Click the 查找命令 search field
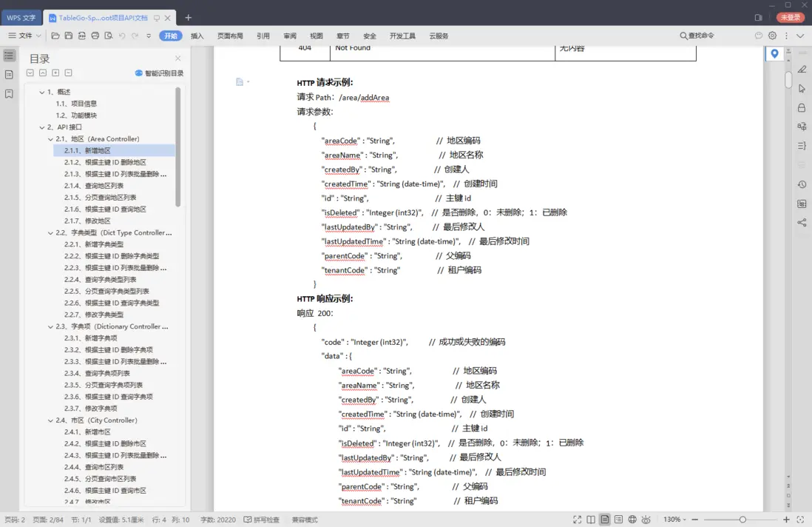 [x=697, y=36]
